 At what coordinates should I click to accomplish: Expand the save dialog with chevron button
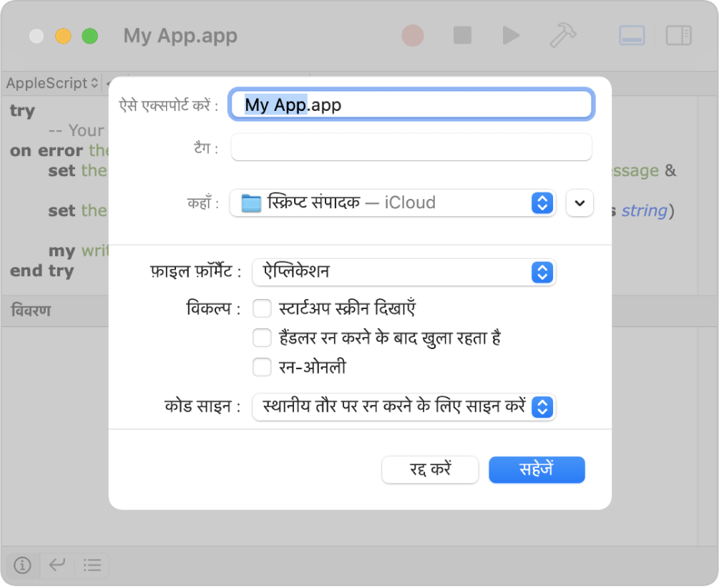579,202
